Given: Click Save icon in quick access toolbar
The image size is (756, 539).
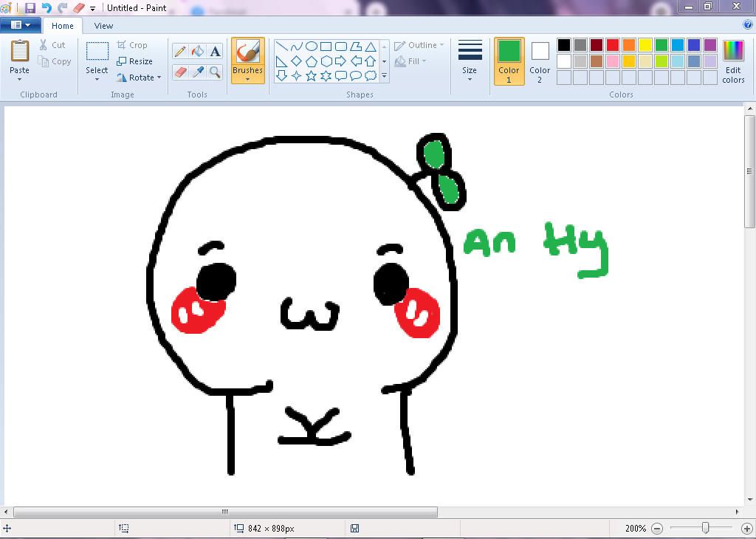Looking at the screenshot, I should (x=30, y=7).
